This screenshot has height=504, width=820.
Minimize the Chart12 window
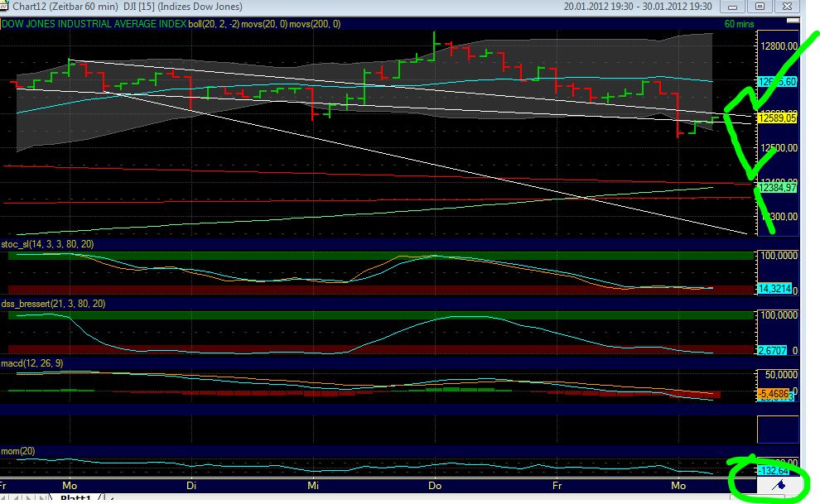pos(733,7)
